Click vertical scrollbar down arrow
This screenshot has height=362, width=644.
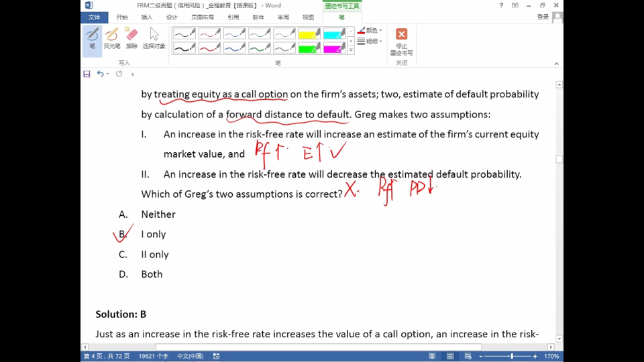[559, 339]
